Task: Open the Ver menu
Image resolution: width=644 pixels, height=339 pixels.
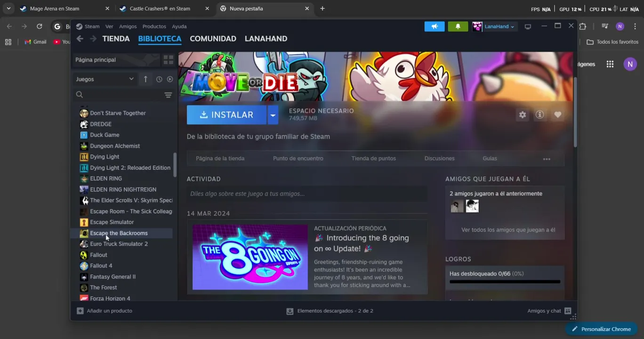Action: tap(109, 26)
